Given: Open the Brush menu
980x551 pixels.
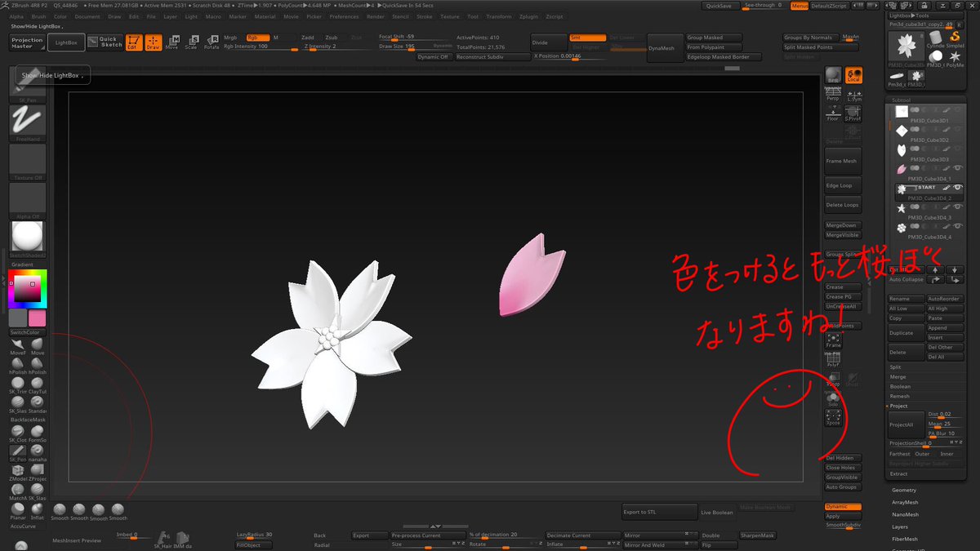Looking at the screenshot, I should point(38,16).
